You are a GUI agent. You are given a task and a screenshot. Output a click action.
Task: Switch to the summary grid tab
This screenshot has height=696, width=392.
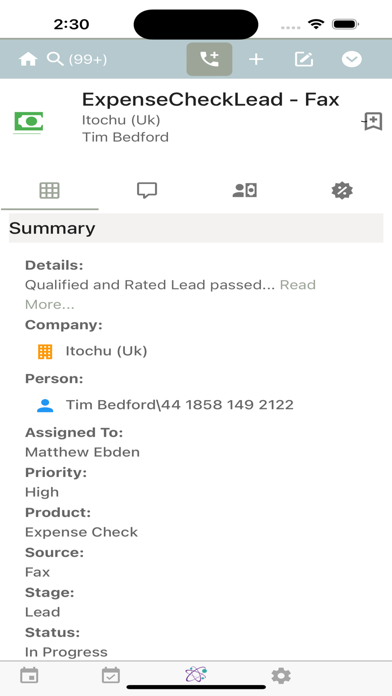click(50, 190)
